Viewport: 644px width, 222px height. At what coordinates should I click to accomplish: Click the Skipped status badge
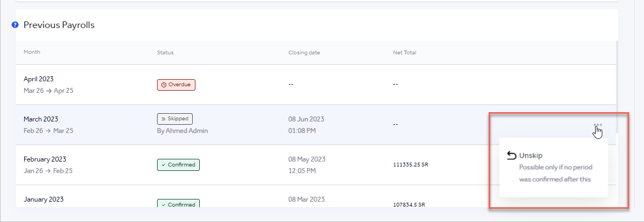click(175, 119)
